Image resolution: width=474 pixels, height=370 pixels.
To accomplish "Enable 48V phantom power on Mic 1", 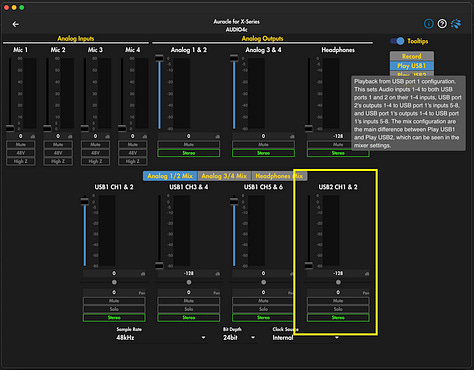I will point(21,153).
